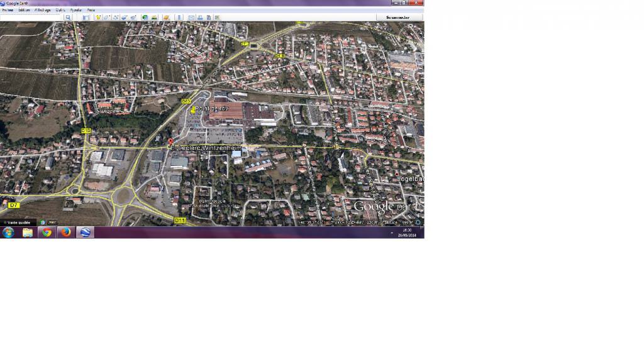Image resolution: width=644 pixels, height=362 pixels.
Task: Click the Point de rdv placemark label
Action: pyautogui.click(x=212, y=108)
